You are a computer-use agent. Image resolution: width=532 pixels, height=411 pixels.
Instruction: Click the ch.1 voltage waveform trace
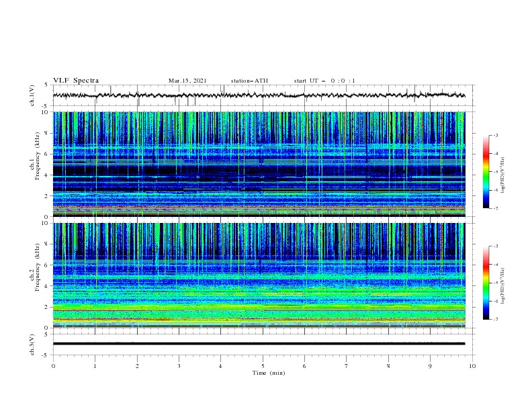pos(259,95)
